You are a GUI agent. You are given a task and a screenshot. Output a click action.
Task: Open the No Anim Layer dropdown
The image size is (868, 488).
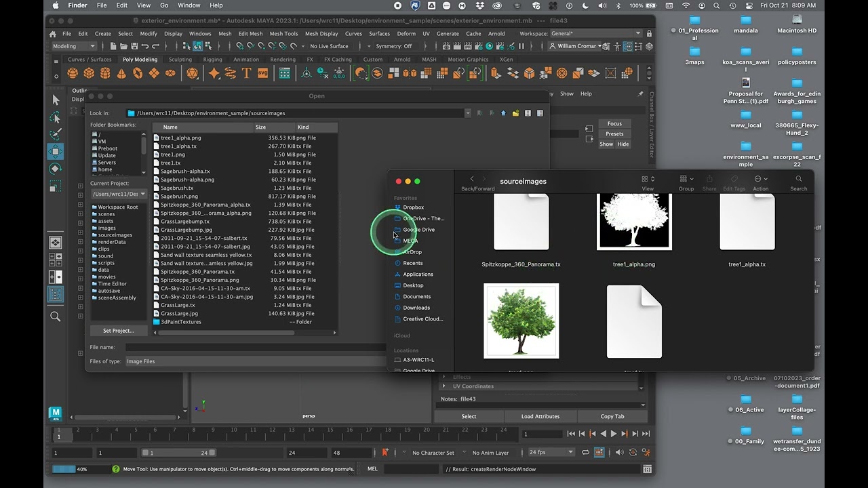490,453
